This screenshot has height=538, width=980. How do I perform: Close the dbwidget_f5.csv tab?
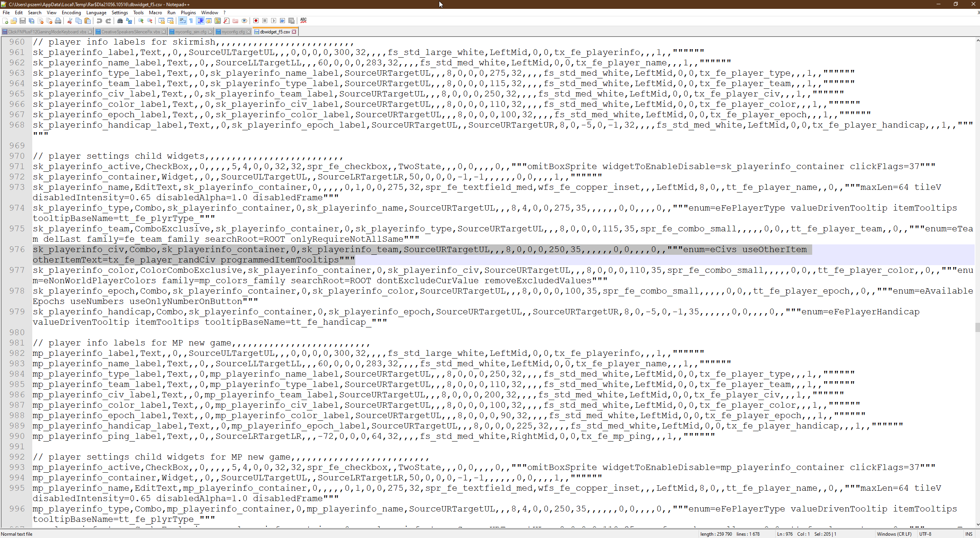294,32
